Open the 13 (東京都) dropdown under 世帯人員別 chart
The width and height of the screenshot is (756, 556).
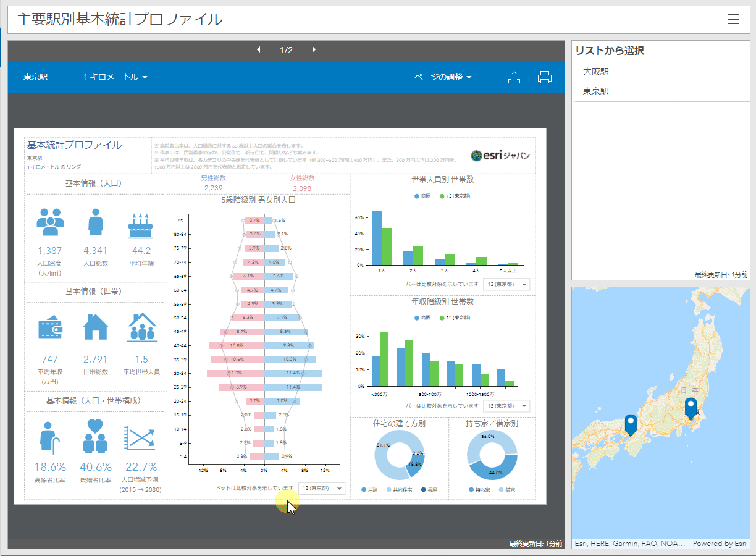click(x=506, y=284)
